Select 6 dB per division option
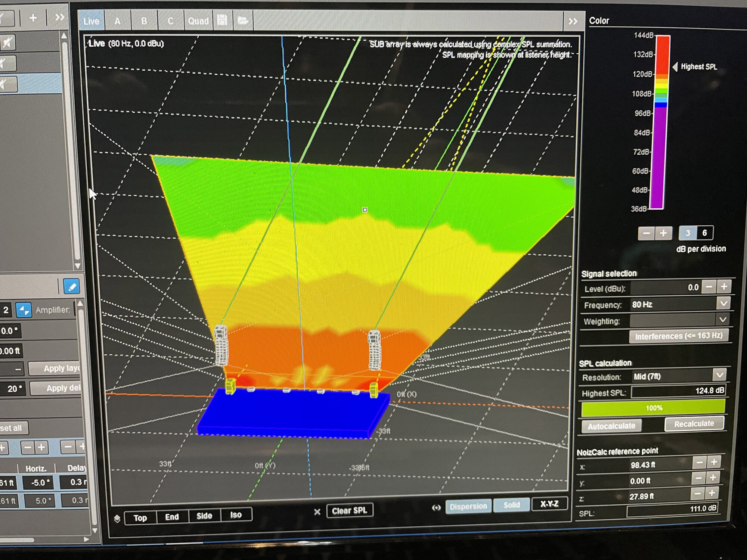This screenshot has width=747, height=560. click(704, 233)
